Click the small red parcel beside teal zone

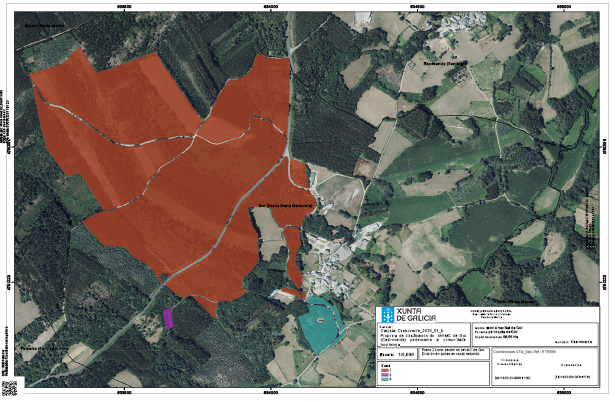click(x=289, y=293)
